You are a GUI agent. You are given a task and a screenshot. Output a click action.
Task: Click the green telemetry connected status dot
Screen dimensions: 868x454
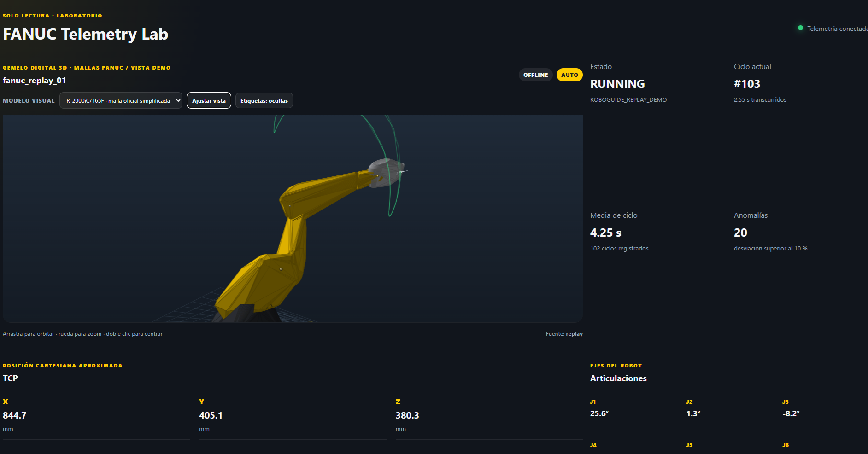click(800, 28)
